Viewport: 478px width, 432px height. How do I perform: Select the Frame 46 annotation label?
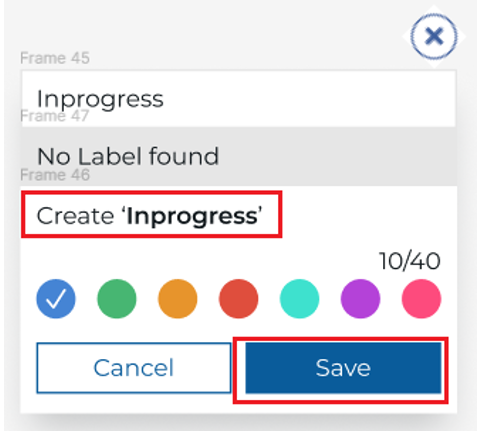55,175
